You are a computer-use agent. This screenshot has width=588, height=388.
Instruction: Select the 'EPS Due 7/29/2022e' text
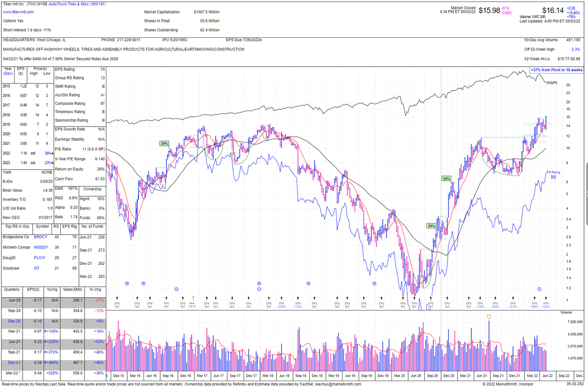(x=244, y=40)
